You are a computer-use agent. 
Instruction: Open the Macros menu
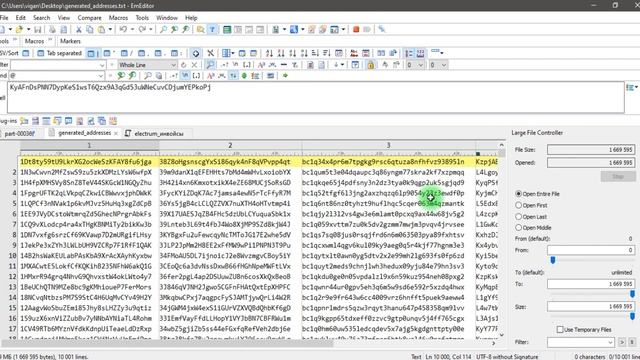(118, 18)
